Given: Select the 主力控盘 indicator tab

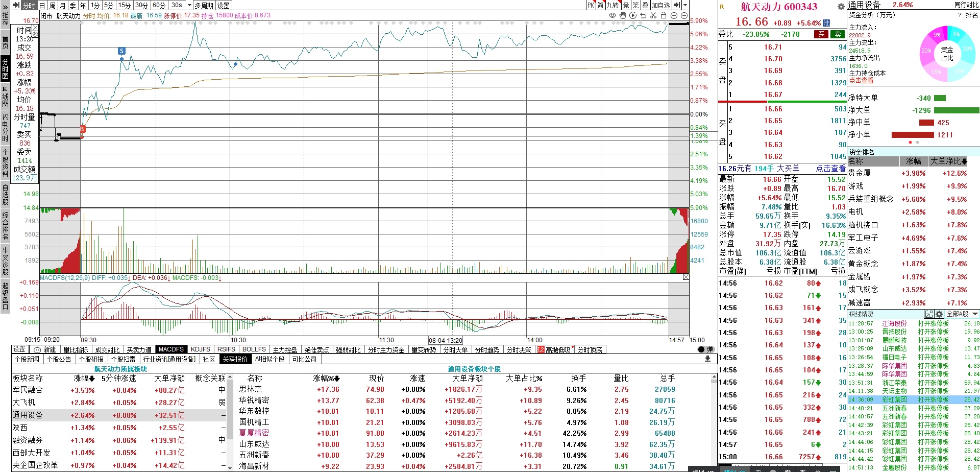Looking at the screenshot, I should point(285,350).
